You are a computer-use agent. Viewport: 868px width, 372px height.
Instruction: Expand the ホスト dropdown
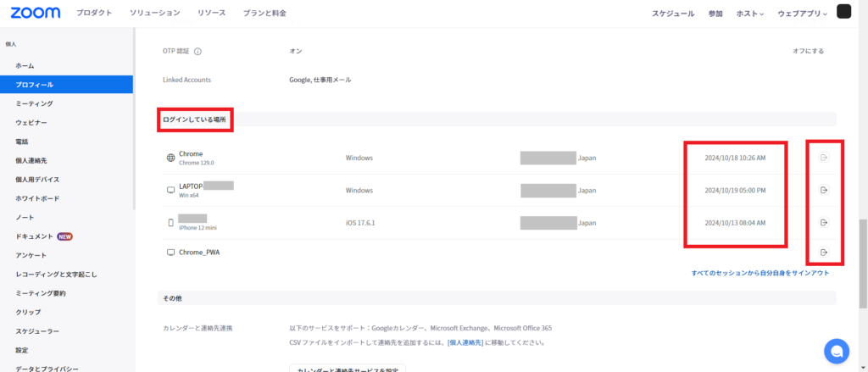click(749, 14)
